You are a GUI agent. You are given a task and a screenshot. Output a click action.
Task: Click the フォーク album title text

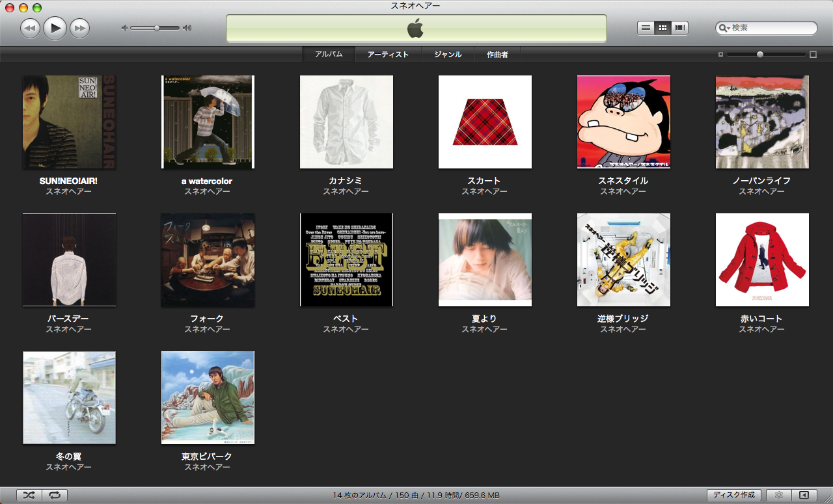point(207,319)
